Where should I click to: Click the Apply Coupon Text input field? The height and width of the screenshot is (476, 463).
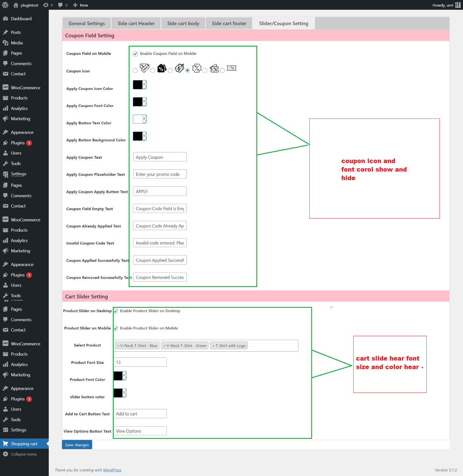click(x=160, y=157)
